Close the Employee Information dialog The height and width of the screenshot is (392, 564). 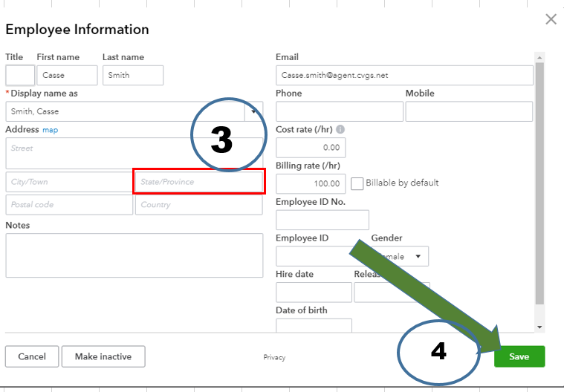point(551,19)
